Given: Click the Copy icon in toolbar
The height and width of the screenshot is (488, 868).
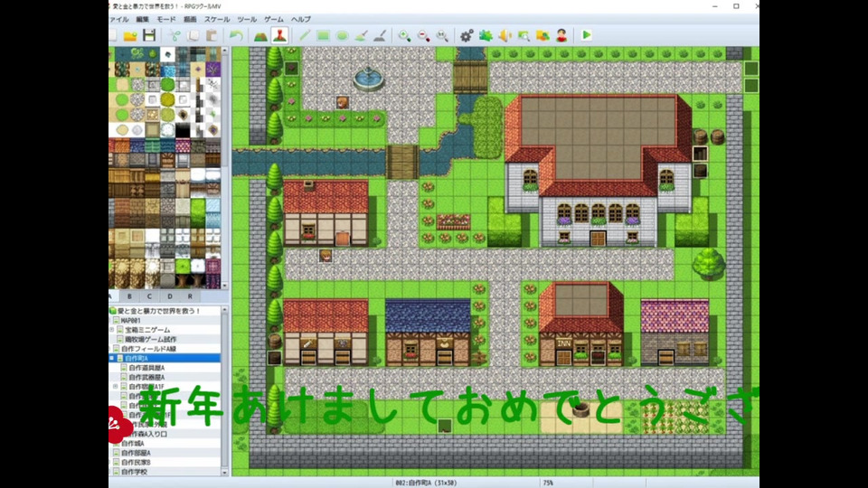Looking at the screenshot, I should (193, 35).
